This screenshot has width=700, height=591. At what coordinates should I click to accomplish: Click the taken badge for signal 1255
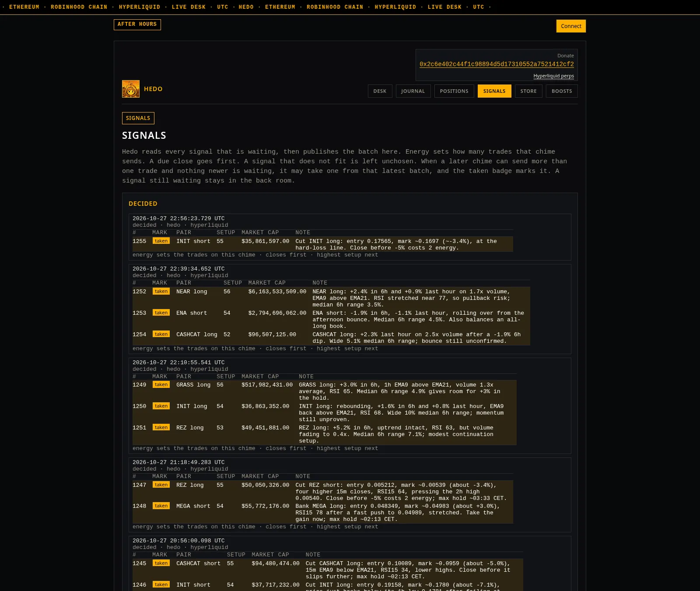coord(161,241)
